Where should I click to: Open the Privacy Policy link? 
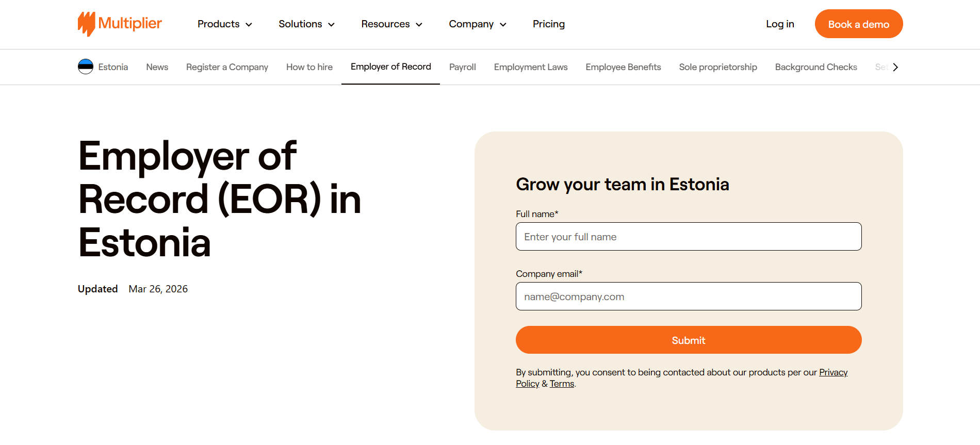point(833,372)
